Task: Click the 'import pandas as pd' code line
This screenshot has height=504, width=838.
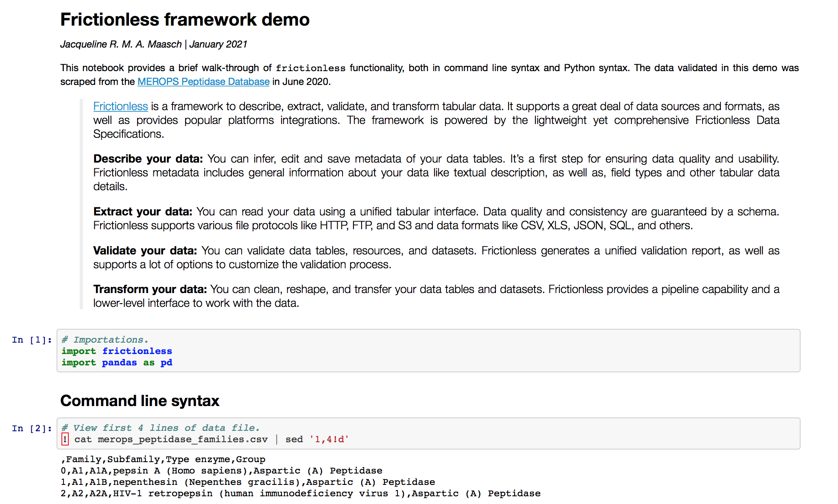Action: coord(117,363)
